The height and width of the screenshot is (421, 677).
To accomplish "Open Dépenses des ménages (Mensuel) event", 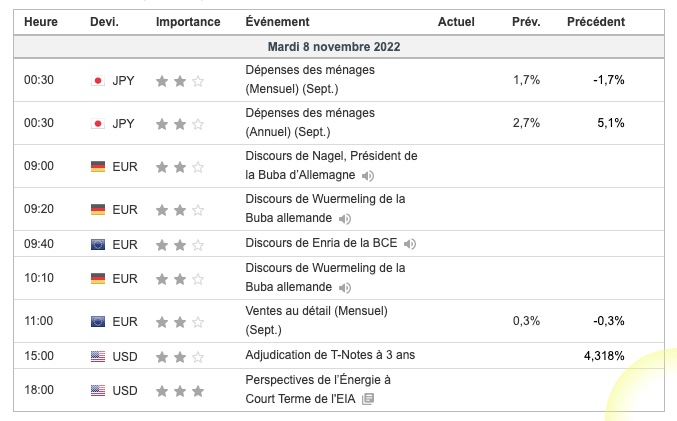I will click(x=310, y=79).
